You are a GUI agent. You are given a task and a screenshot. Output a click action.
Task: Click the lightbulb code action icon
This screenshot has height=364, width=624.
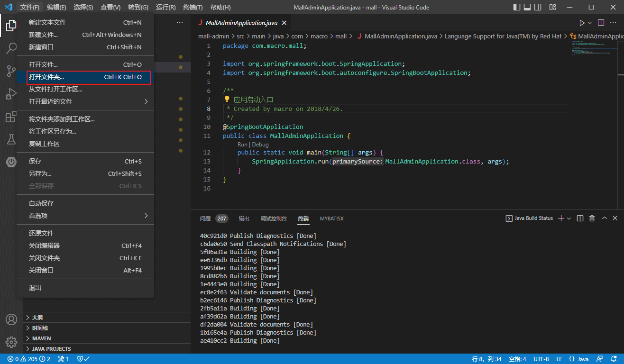pos(227,100)
